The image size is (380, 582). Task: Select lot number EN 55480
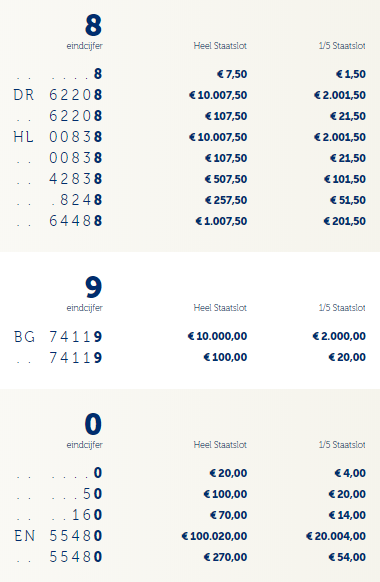(58, 536)
